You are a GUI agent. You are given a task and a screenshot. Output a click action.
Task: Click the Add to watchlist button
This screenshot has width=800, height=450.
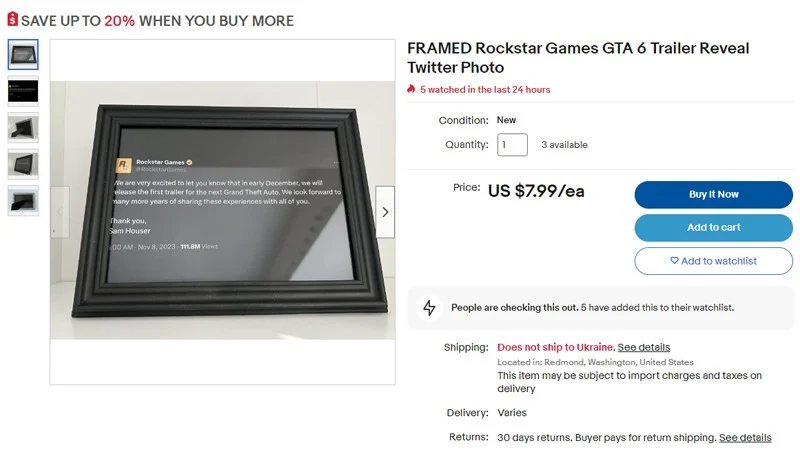click(713, 261)
